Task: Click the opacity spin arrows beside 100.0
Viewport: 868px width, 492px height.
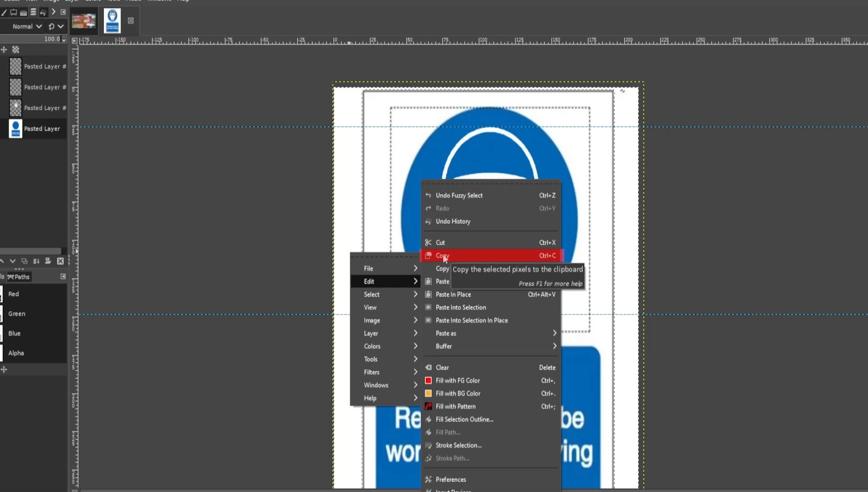Action: click(x=64, y=39)
